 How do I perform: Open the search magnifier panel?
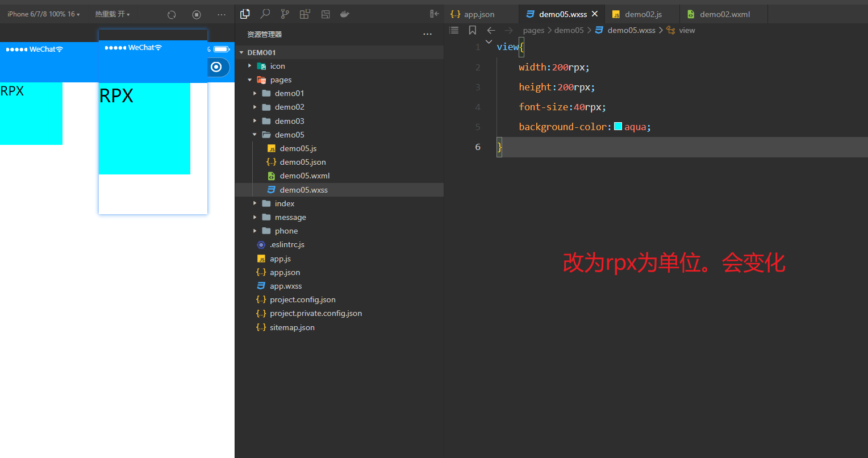click(265, 14)
